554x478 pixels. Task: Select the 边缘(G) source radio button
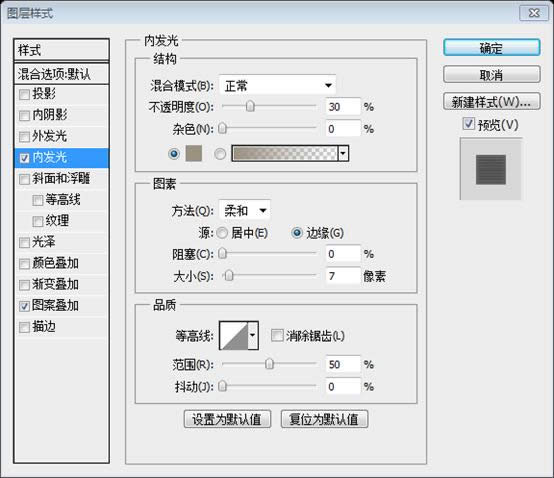pyautogui.click(x=297, y=233)
